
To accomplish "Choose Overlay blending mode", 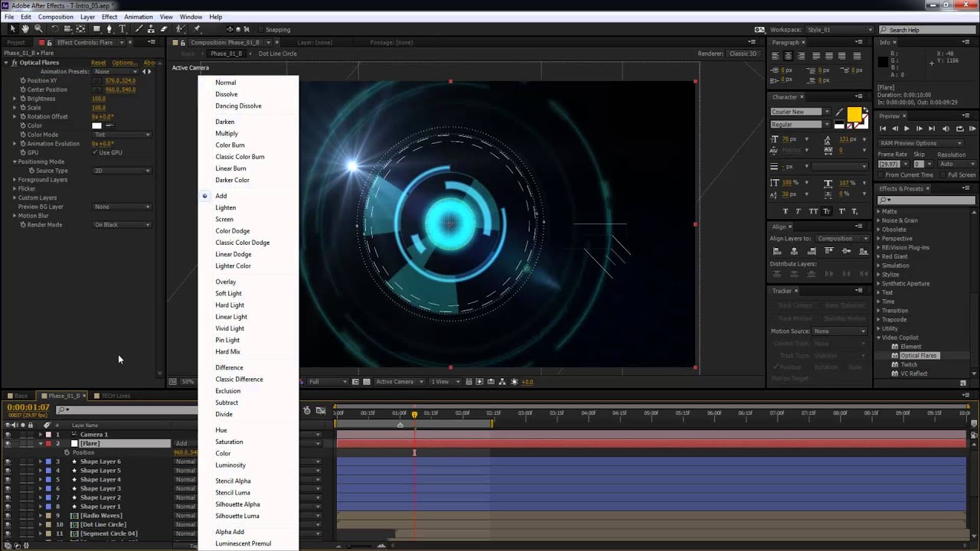I will coord(226,282).
